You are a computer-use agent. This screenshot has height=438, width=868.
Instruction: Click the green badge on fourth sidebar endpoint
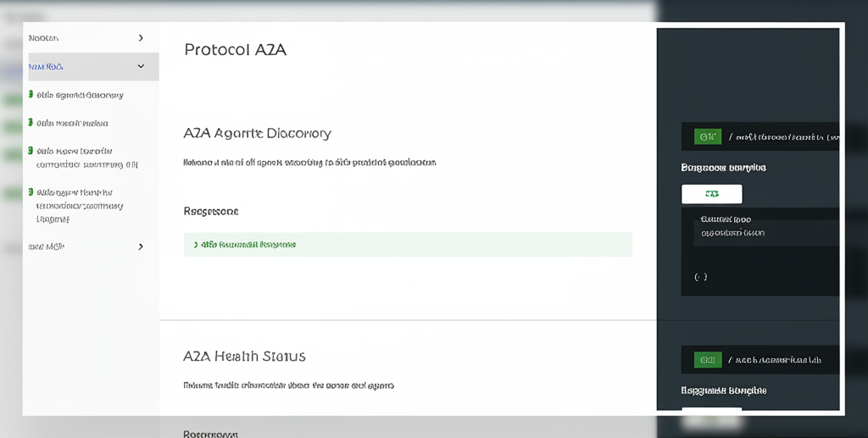point(31,192)
